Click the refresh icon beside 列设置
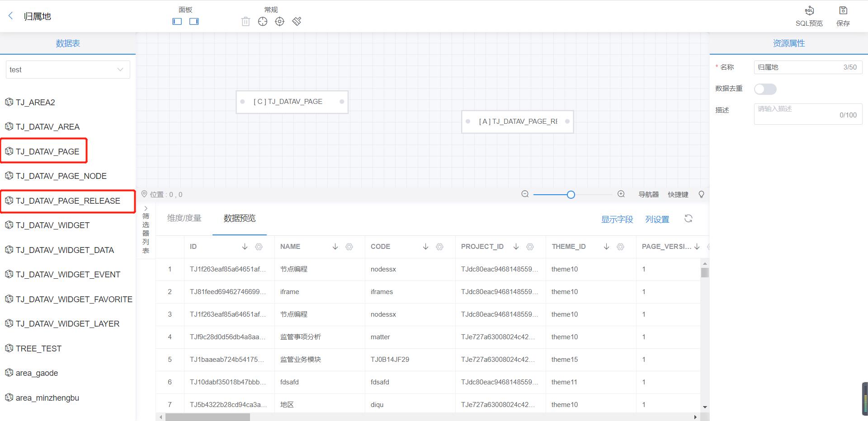 pos(688,219)
